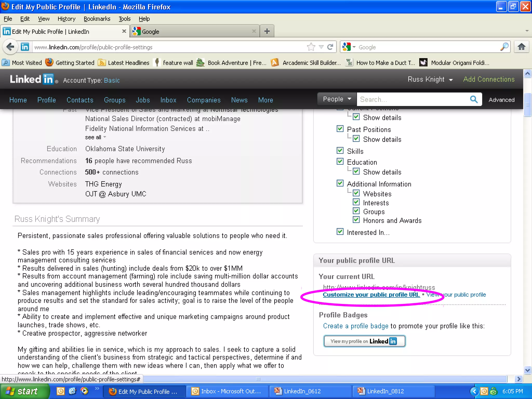Click the Reload page icon
The height and width of the screenshot is (399, 532).
(330, 47)
